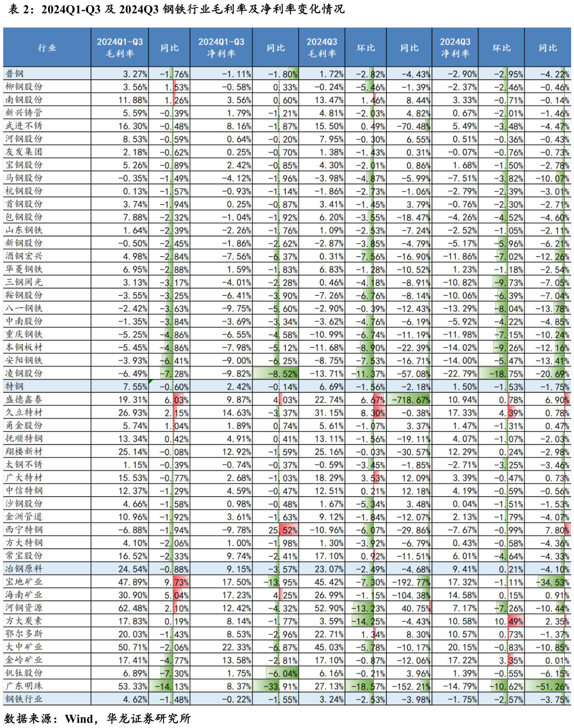Pick the 河钢股份 row name
Viewport: 574px width, 728px height.
pyautogui.click(x=24, y=139)
